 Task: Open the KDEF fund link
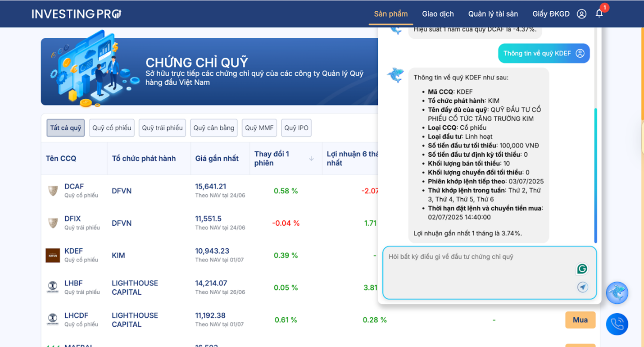(x=73, y=251)
